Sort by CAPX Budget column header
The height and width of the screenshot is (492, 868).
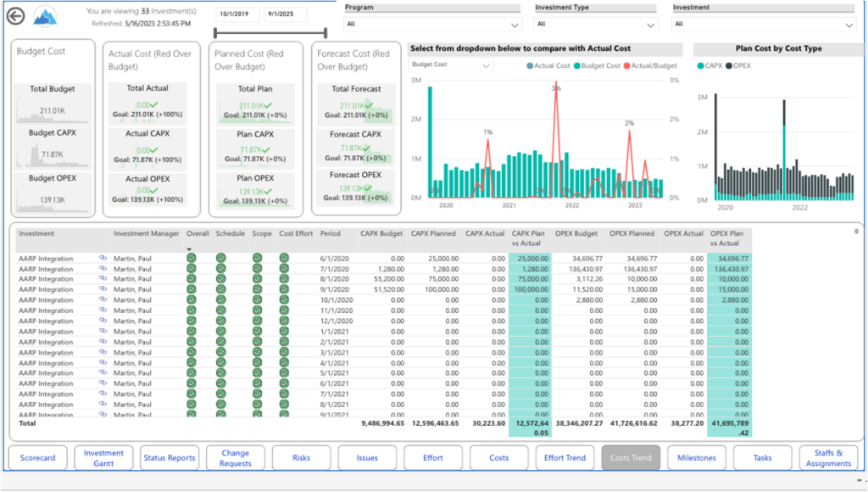(381, 234)
